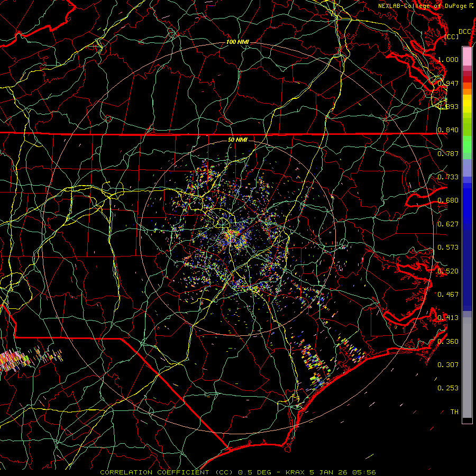Click the 0.307 value on color scale
The image size is (476, 476).
[448, 365]
